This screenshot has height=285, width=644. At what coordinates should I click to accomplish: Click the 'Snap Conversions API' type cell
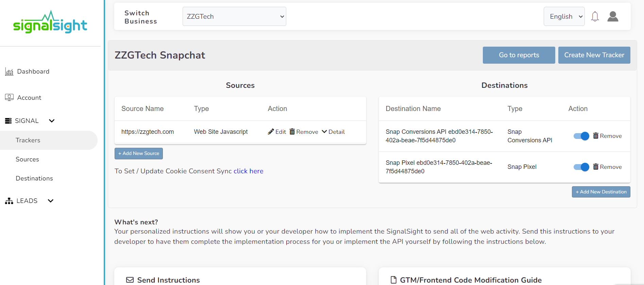(x=530, y=136)
